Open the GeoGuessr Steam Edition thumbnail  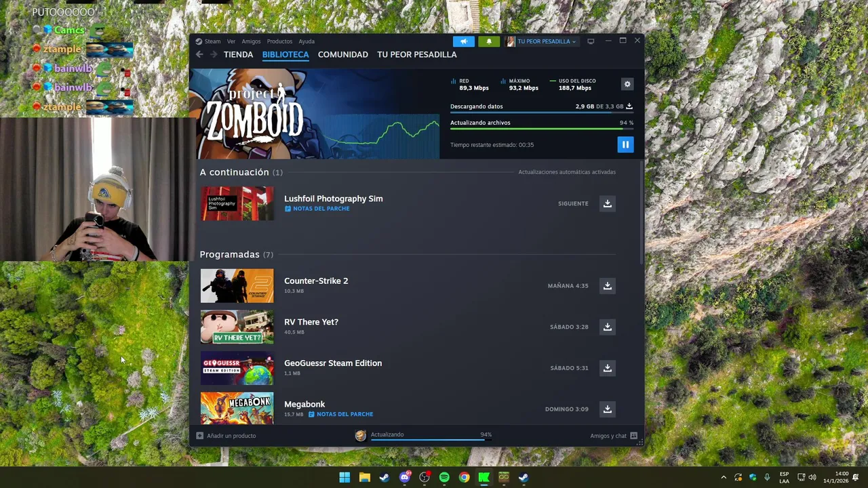coord(237,368)
